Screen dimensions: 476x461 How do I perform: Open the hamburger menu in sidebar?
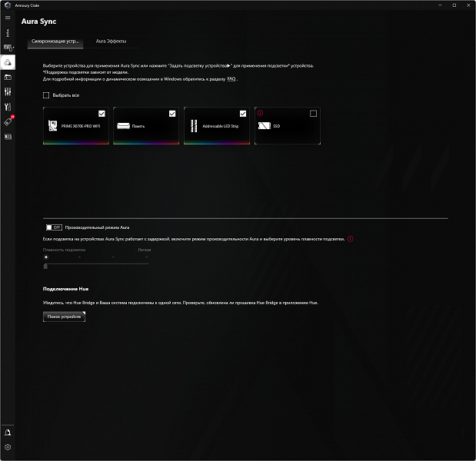(x=8, y=18)
